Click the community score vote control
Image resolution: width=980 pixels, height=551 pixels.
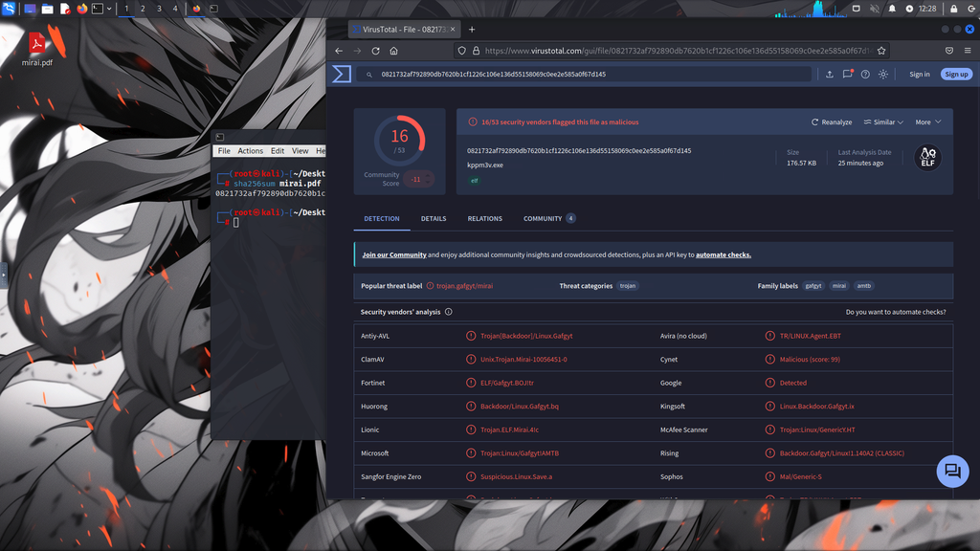pos(418,179)
